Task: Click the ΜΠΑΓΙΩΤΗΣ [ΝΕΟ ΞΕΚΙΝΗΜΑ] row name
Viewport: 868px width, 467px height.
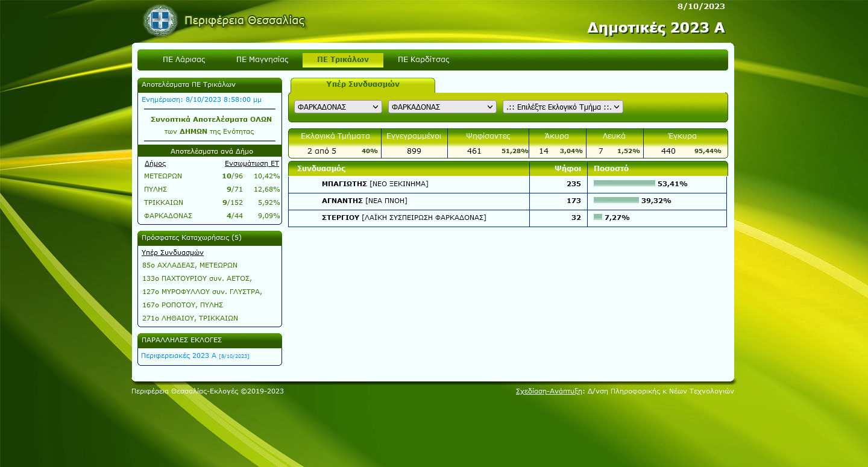Action: tap(375, 184)
